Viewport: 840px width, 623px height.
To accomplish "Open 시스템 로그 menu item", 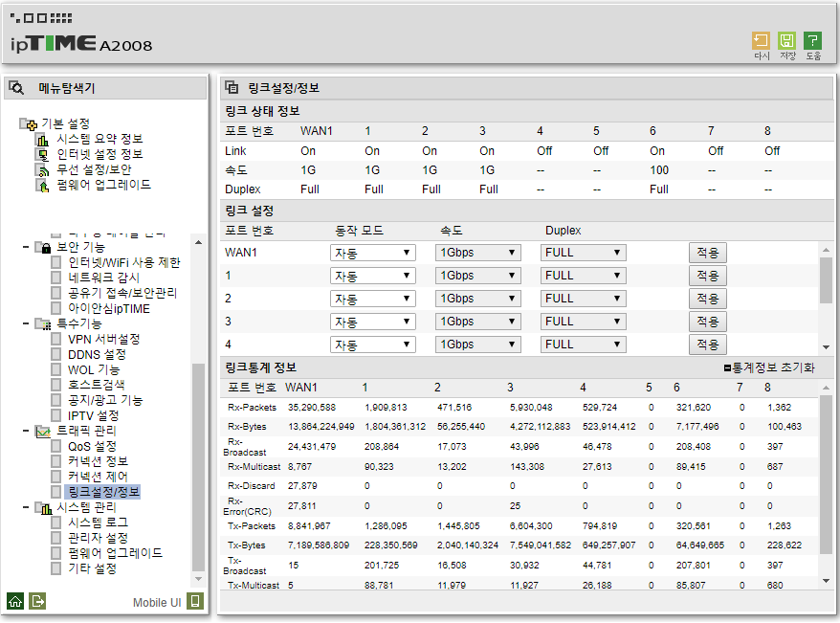I will [98, 523].
